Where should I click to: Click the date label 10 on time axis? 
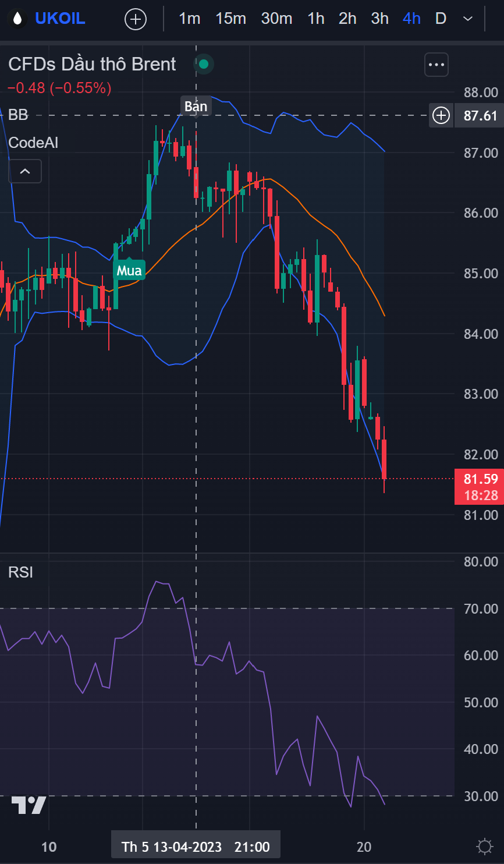point(49,847)
